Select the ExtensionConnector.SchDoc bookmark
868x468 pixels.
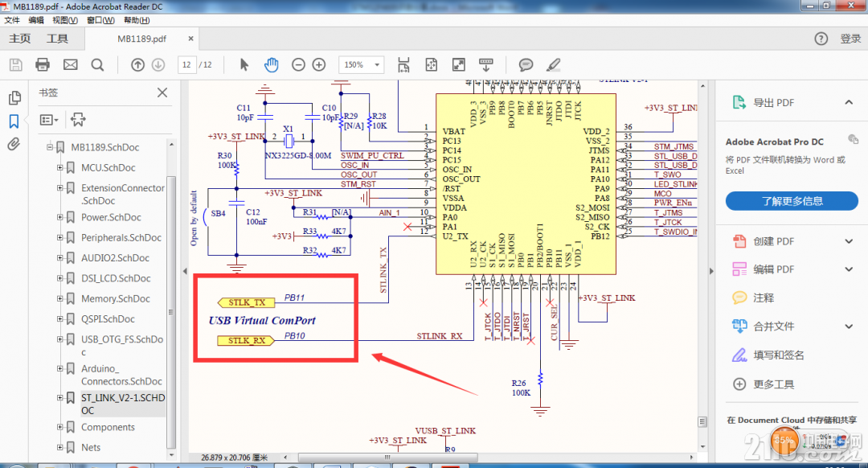pos(122,195)
